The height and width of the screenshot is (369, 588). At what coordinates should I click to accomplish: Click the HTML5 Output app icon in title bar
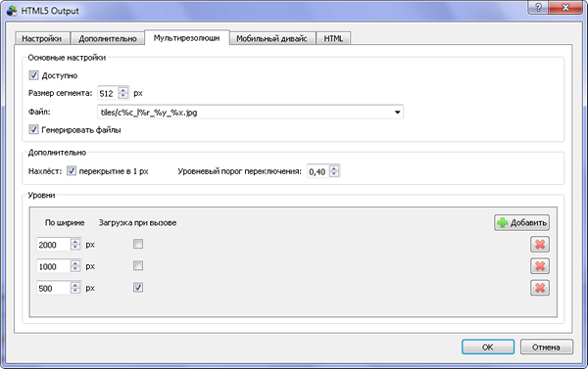pyautogui.click(x=12, y=11)
